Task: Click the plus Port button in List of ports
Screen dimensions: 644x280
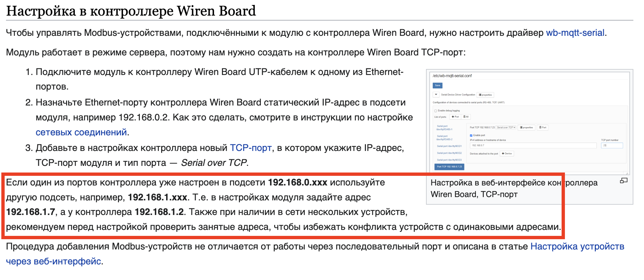Action: (455, 117)
